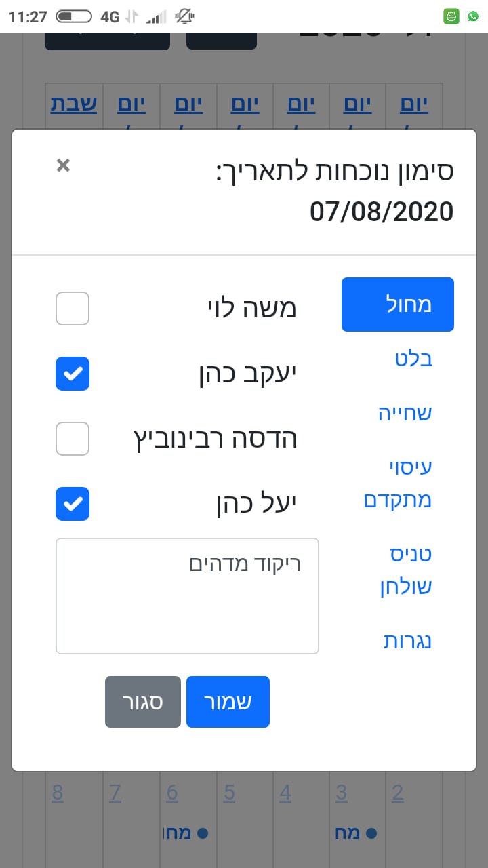Click the שבת column header link
The image size is (488, 868).
74,105
